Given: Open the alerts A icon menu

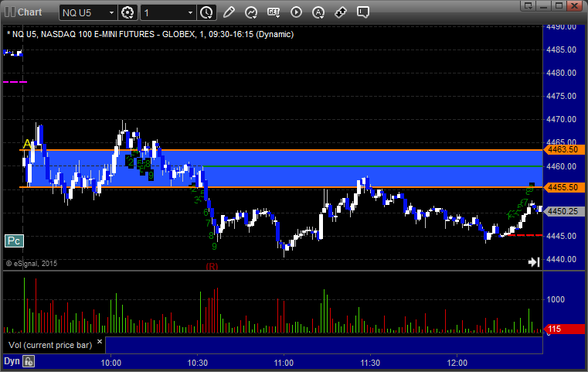Looking at the screenshot, I should (x=318, y=12).
